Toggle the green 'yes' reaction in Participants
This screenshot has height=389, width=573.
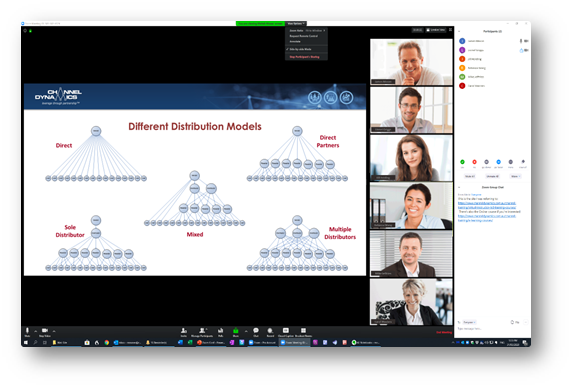pyautogui.click(x=462, y=162)
